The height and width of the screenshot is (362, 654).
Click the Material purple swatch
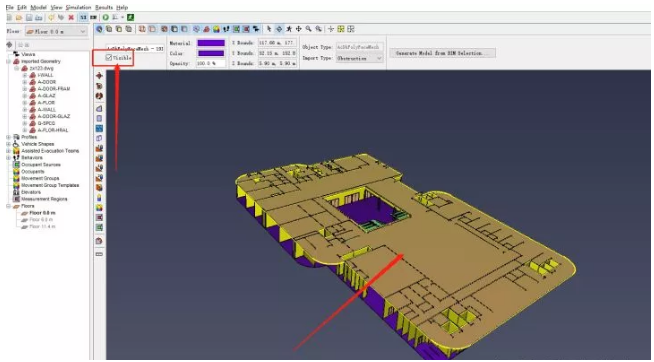(x=211, y=43)
